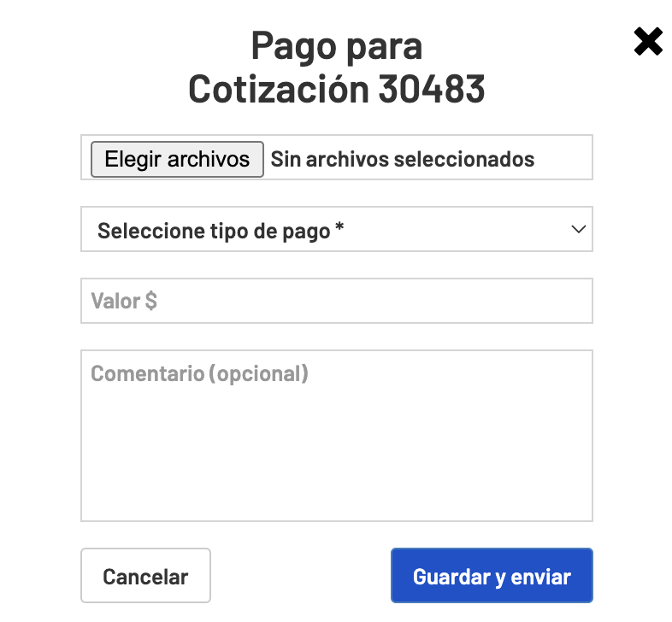Click the Sin archivos seleccionados text
Image resolution: width=672 pixels, height=622 pixels.
point(403,160)
